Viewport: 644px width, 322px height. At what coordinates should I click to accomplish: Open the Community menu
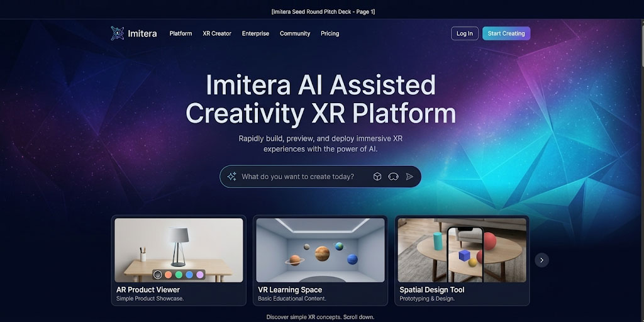295,34
